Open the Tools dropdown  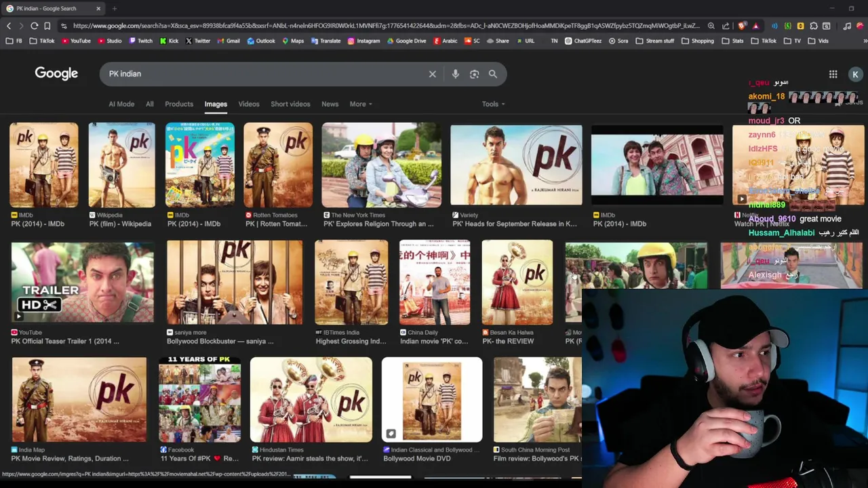(493, 104)
